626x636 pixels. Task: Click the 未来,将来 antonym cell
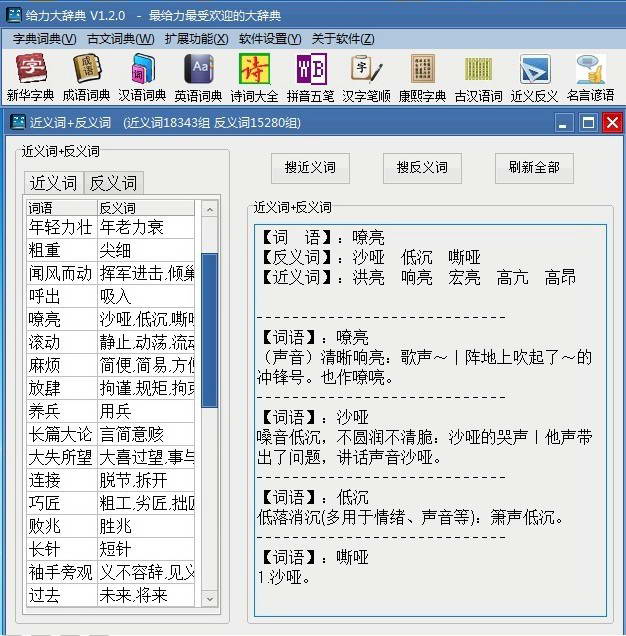point(146,595)
